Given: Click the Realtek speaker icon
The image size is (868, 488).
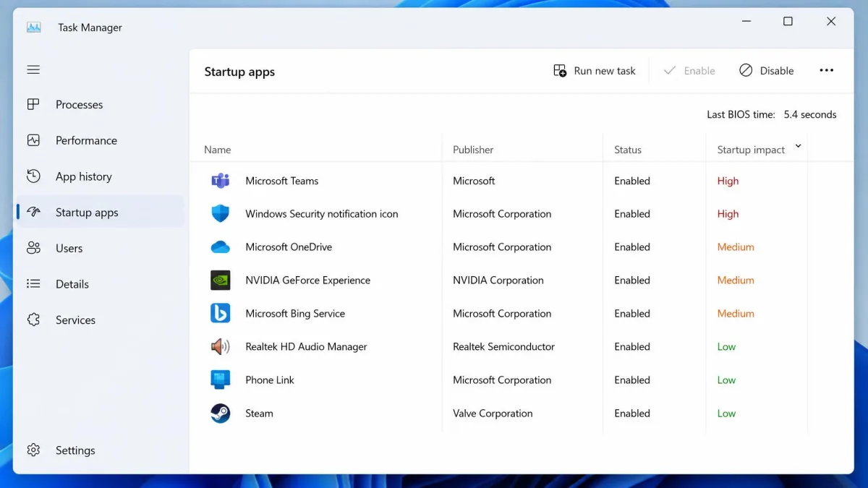Looking at the screenshot, I should click(x=220, y=347).
